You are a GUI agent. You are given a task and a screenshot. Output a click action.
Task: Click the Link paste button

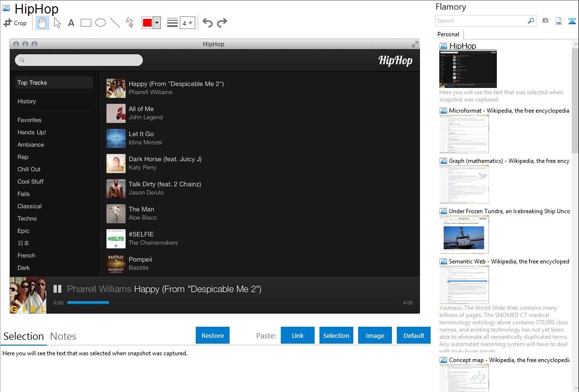point(298,335)
